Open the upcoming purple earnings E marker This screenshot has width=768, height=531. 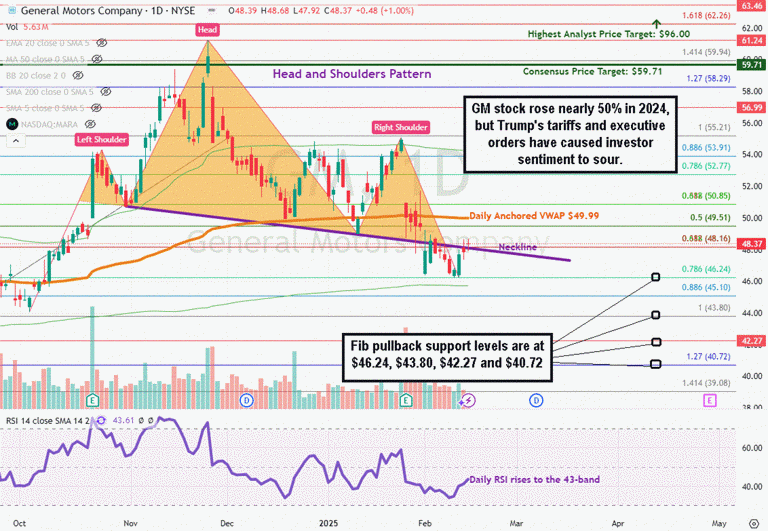[709, 400]
